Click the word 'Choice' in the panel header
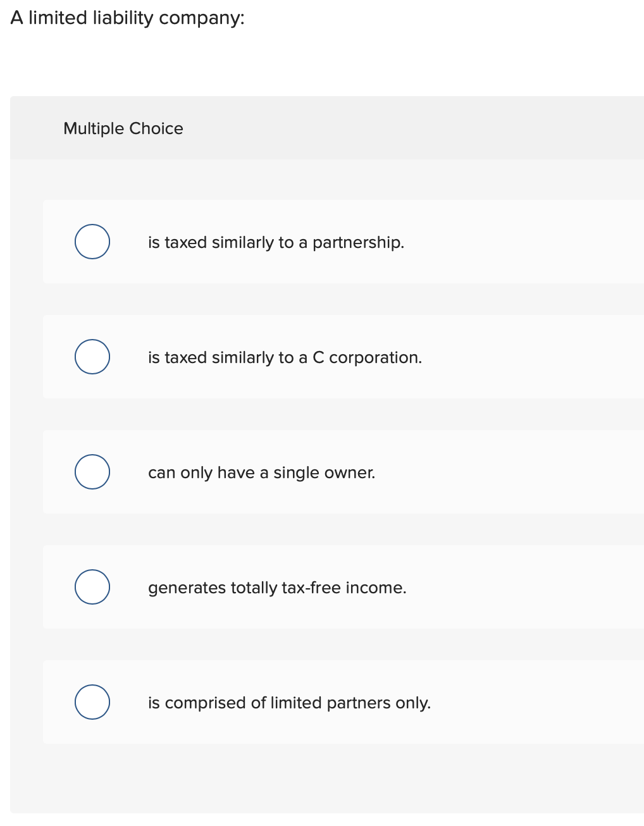 click(156, 128)
